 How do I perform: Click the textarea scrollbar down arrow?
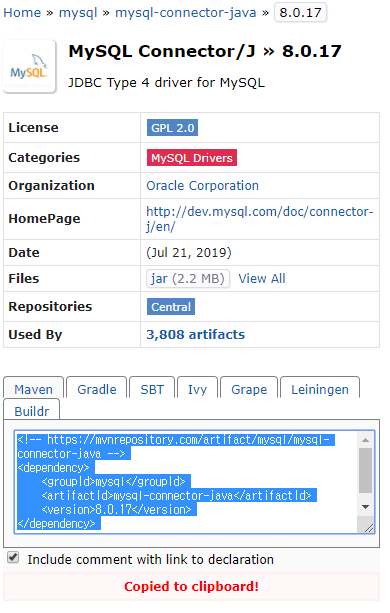[365, 507]
